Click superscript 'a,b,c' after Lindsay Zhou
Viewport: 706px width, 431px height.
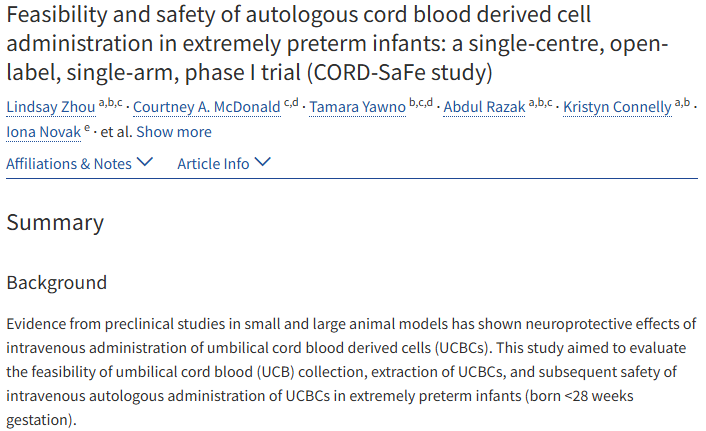coord(111,103)
